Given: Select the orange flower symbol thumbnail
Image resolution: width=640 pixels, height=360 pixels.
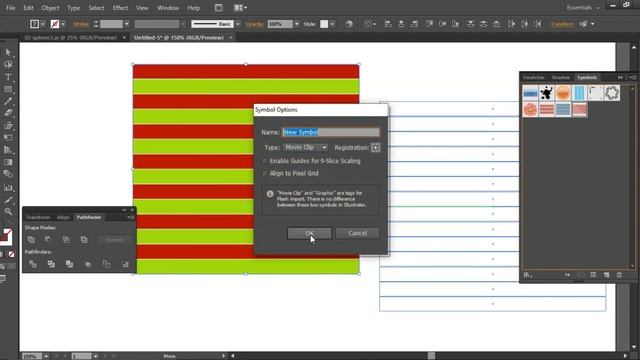Looking at the screenshot, I should tap(530, 109).
